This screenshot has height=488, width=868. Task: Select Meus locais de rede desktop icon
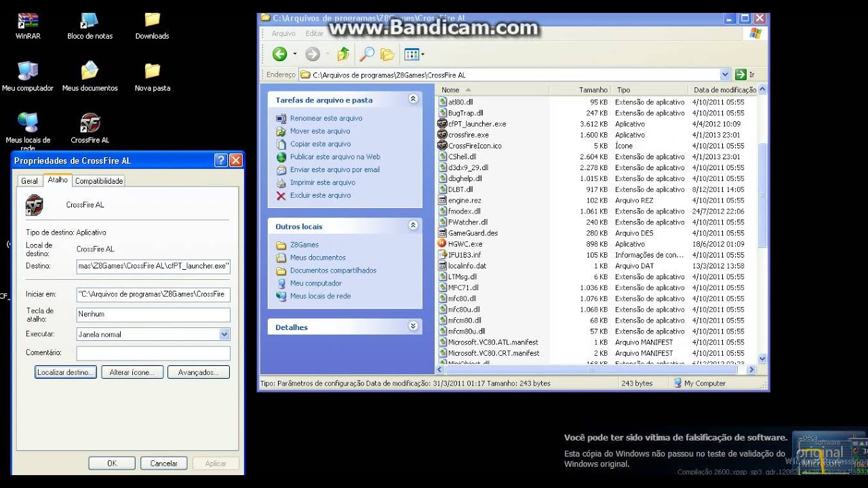(28, 131)
